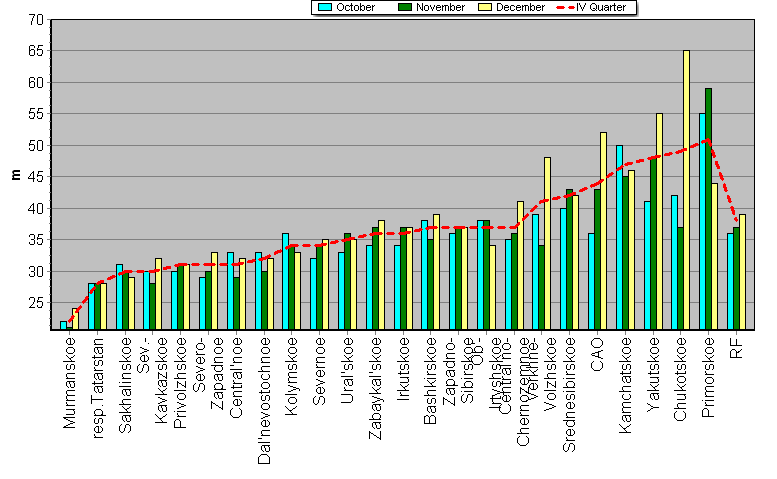
Task: Click the 'Privolzhskoe' axis label
Action: point(180,382)
